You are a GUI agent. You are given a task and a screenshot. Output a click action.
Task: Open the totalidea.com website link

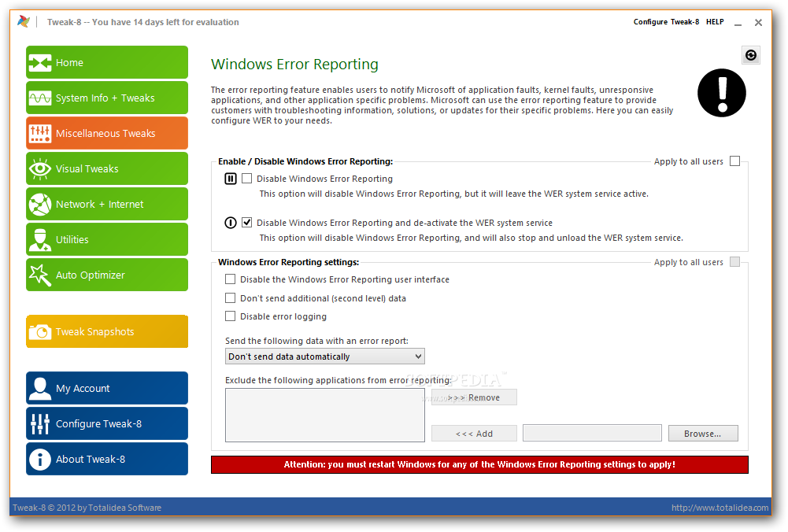[x=720, y=508]
